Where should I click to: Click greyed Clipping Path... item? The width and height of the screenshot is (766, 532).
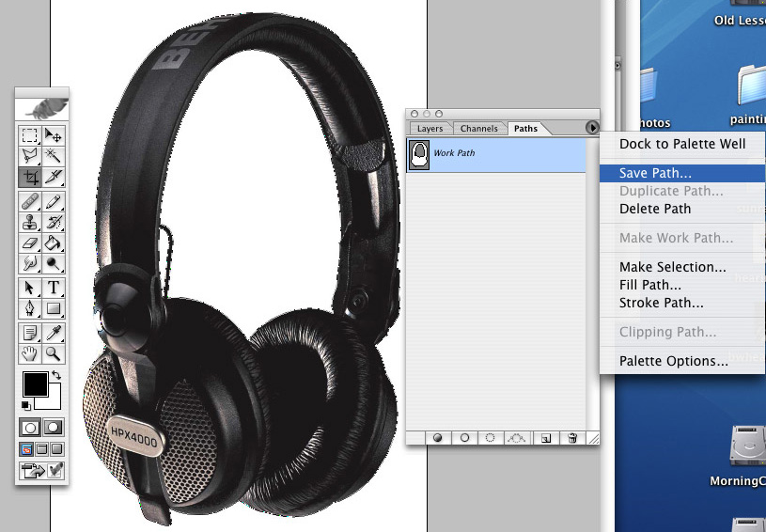click(x=682, y=332)
